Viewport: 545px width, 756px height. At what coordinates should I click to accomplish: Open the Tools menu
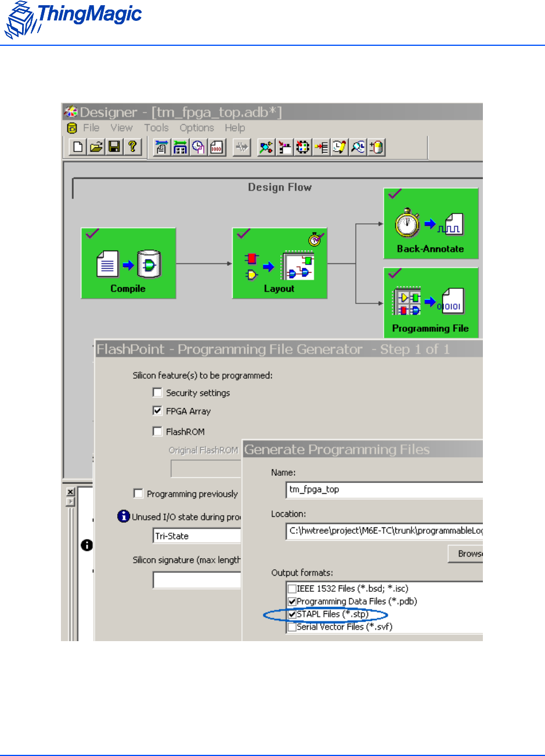(157, 128)
